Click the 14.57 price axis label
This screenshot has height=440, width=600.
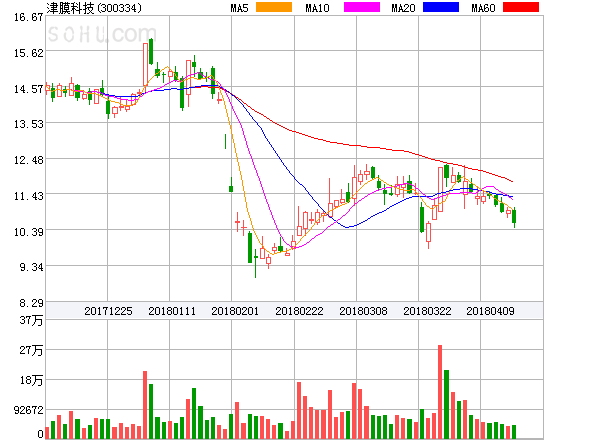(28, 89)
